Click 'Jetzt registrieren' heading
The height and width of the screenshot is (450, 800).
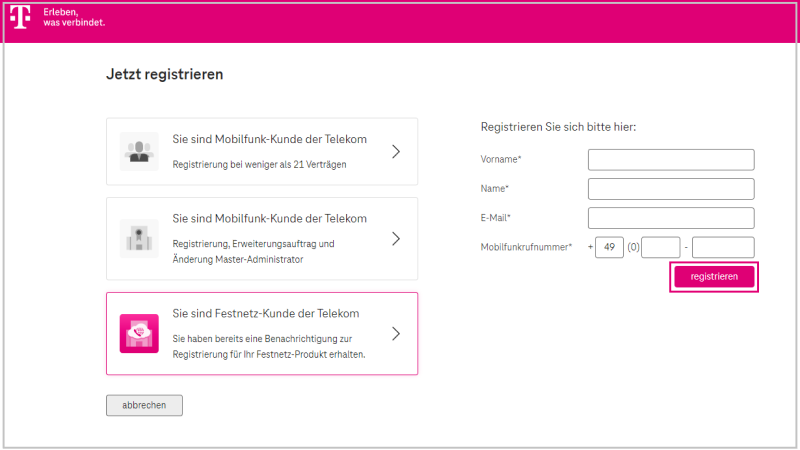pyautogui.click(x=164, y=74)
